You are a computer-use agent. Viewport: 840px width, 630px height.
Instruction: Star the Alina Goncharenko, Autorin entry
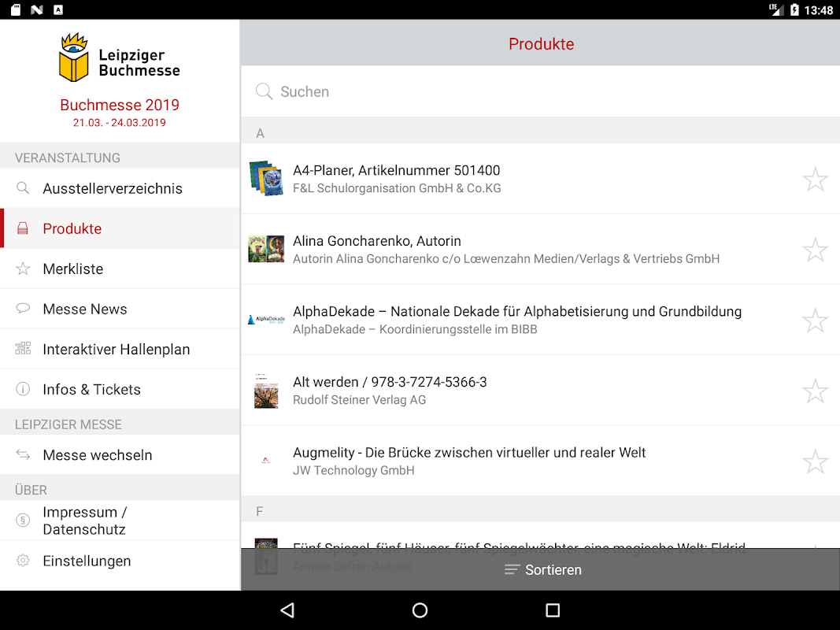pos(815,250)
